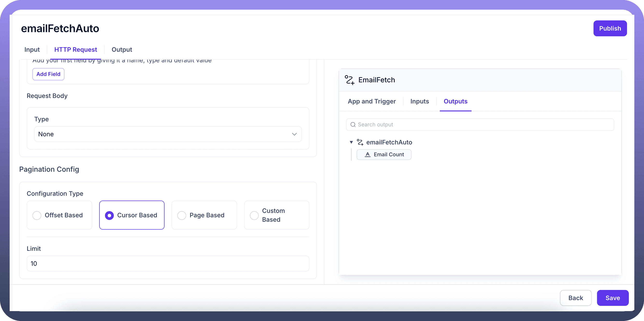Click the text-type icon on Email Count
The height and width of the screenshot is (321, 644).
click(x=367, y=154)
